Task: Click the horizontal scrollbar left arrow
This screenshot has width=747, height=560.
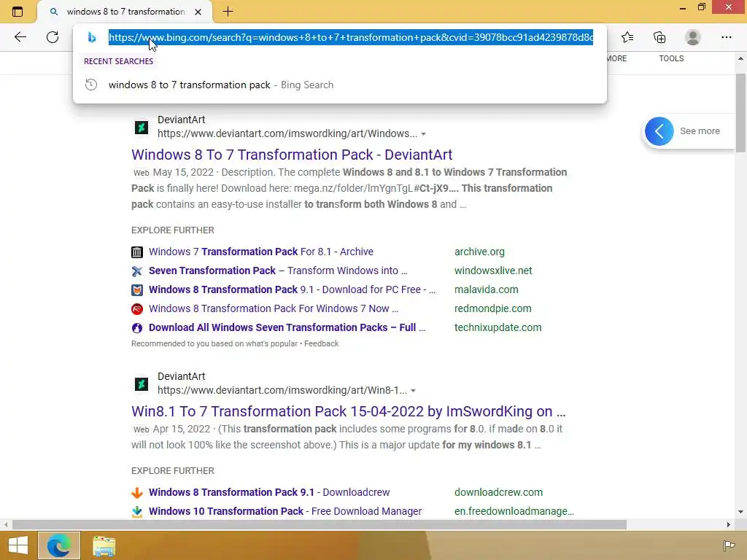Action: point(6,525)
